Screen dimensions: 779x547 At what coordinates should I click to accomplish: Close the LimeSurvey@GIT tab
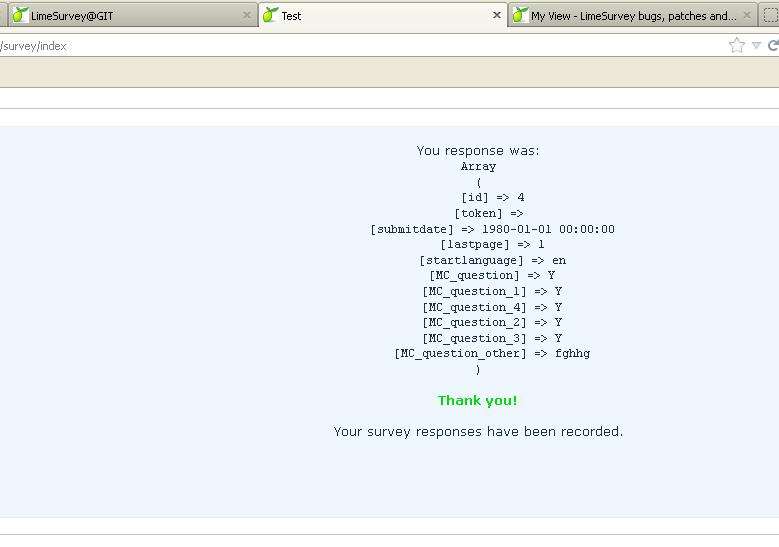pos(246,15)
